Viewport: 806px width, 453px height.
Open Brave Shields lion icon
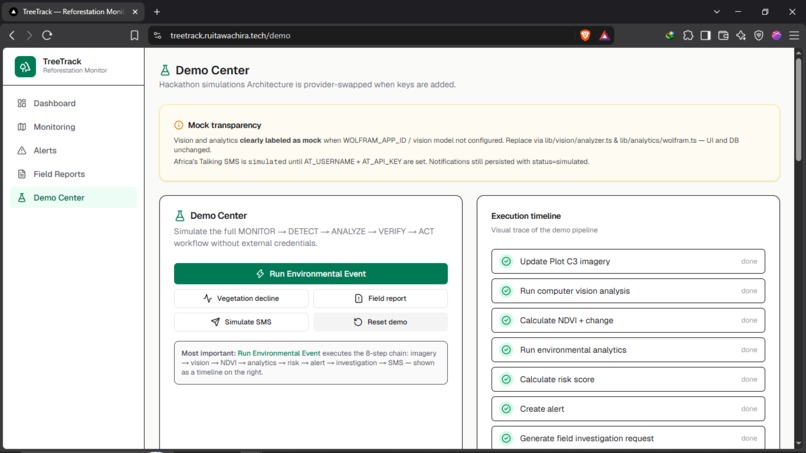coord(585,35)
